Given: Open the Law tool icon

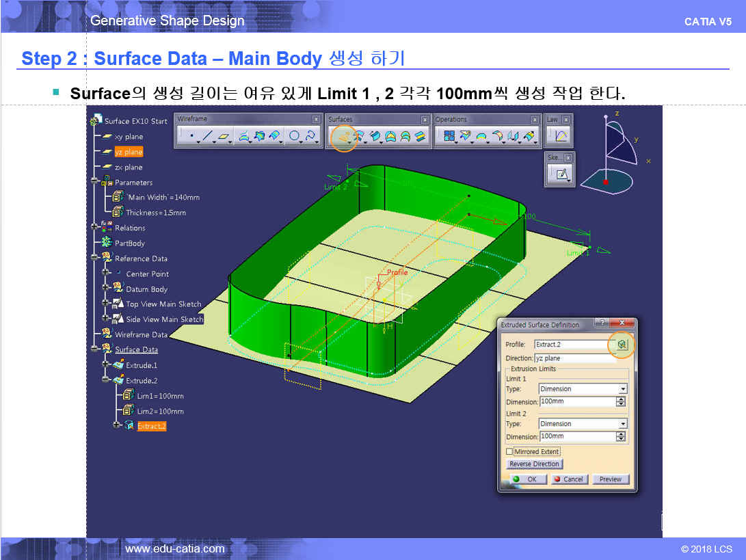Looking at the screenshot, I should 561,137.
